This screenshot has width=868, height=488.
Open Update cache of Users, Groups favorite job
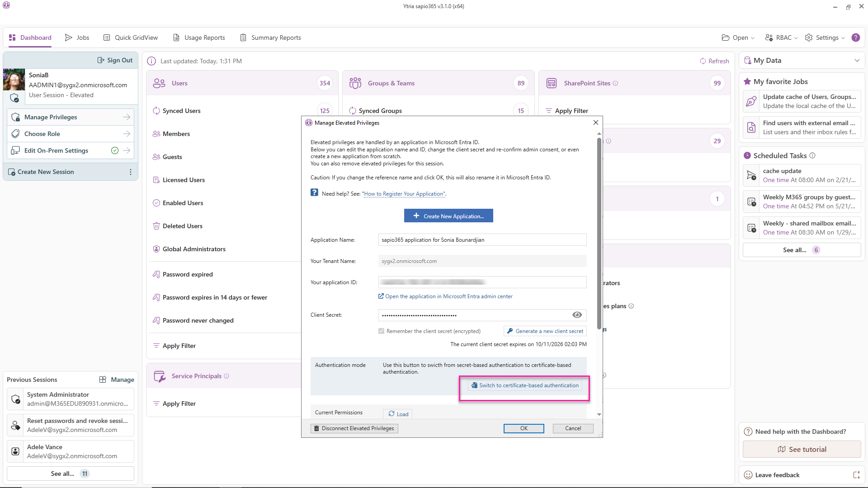tap(802, 101)
